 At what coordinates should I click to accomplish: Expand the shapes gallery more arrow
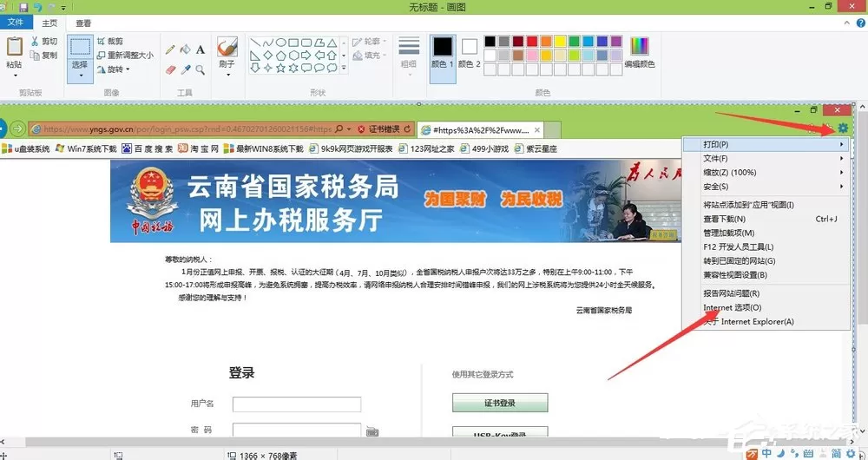344,68
